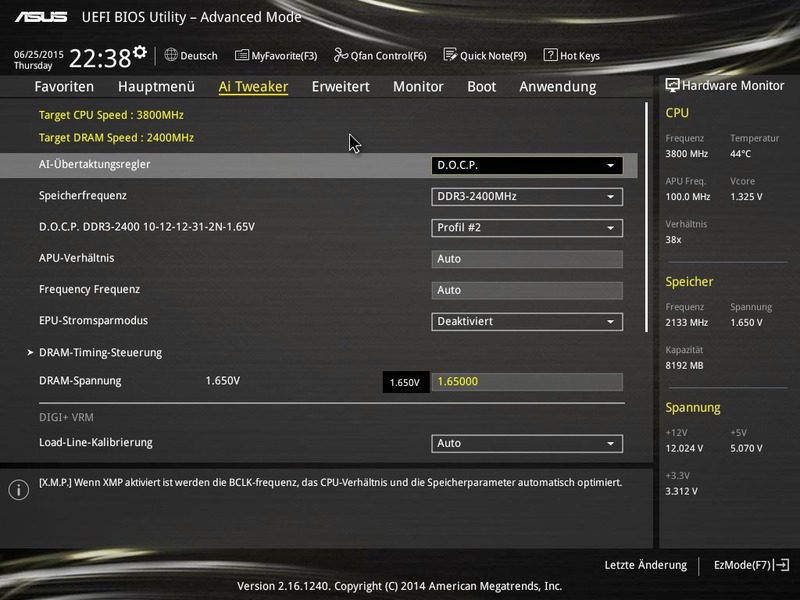Click Letzte Änderung button

tap(645, 565)
